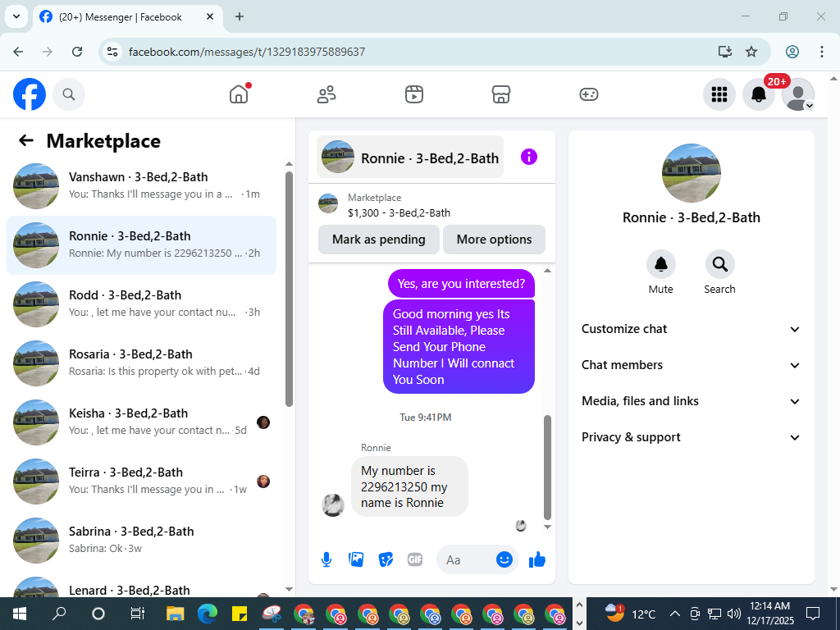Choose a GIF with the GIF icon
The height and width of the screenshot is (630, 840).
[x=415, y=559]
